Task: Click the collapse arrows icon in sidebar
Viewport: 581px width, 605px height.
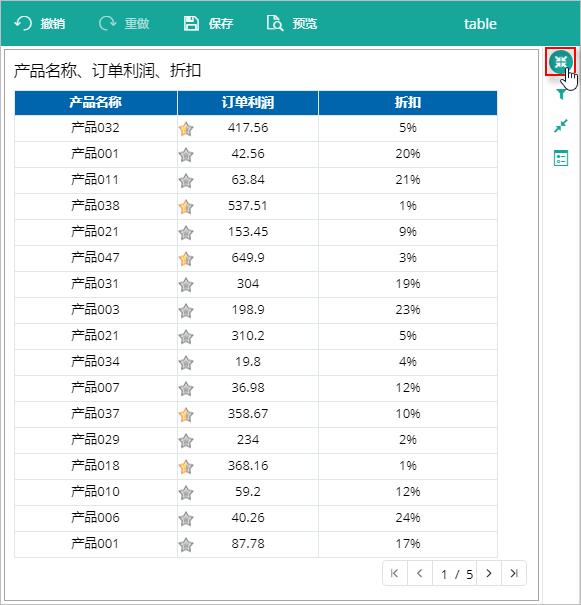Action: pyautogui.click(x=561, y=126)
